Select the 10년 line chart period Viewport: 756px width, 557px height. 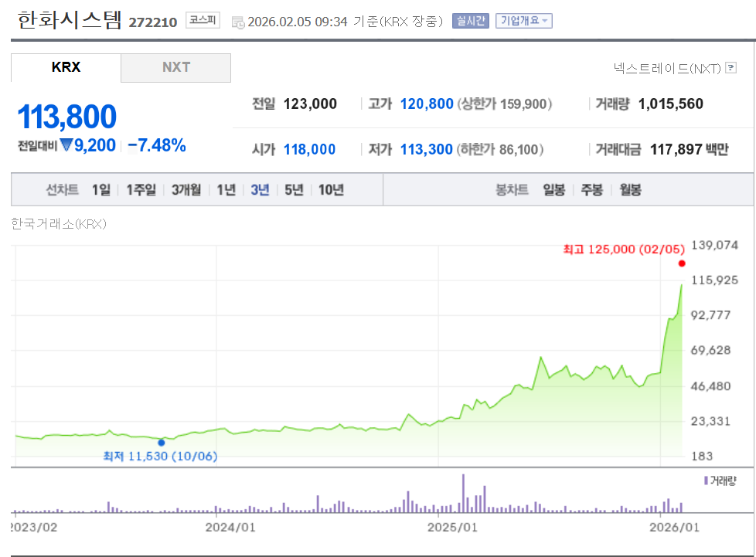[331, 190]
